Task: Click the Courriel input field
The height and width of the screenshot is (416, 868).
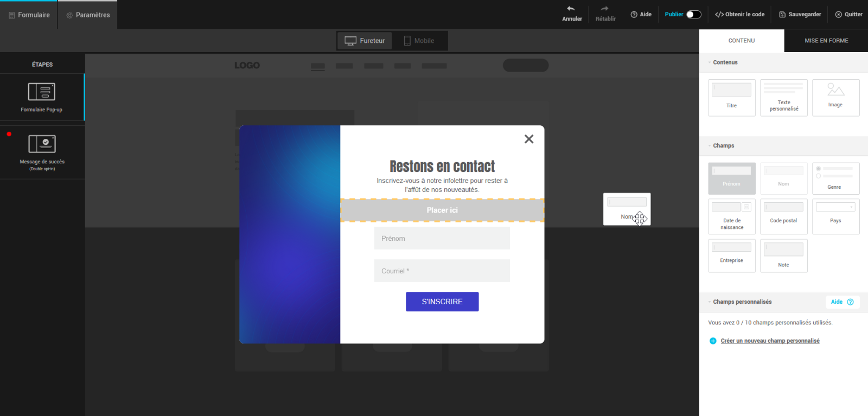Action: [x=442, y=271]
